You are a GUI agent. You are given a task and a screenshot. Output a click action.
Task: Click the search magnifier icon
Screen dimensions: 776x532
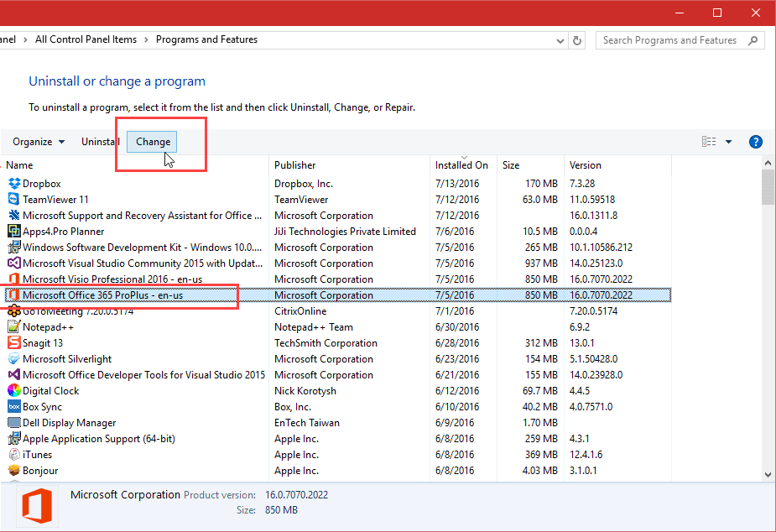tap(753, 40)
